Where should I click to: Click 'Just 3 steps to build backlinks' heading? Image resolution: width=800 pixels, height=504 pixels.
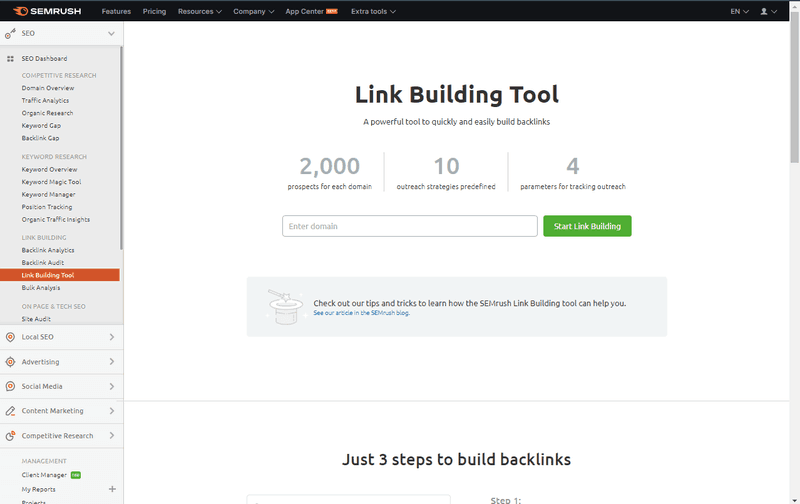456,460
